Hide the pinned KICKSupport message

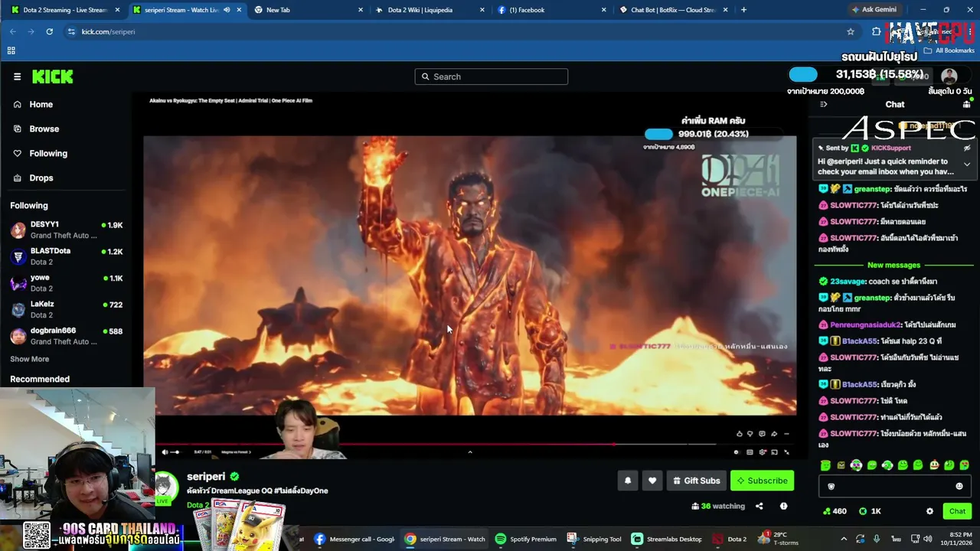966,148
